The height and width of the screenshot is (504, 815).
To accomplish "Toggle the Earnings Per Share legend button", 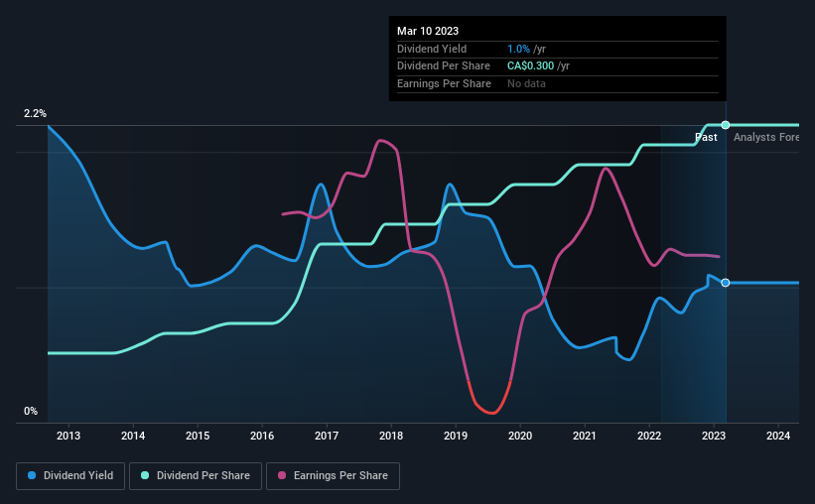I will pos(334,476).
